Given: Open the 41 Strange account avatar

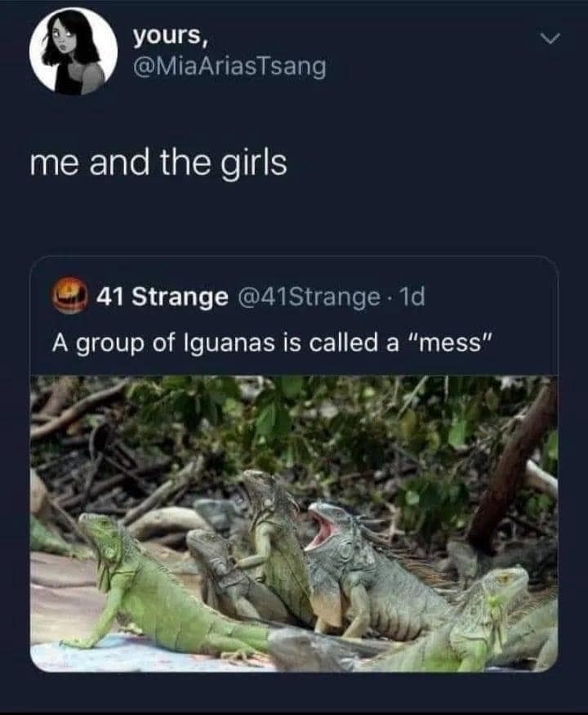Looking at the screenshot, I should tap(69, 295).
